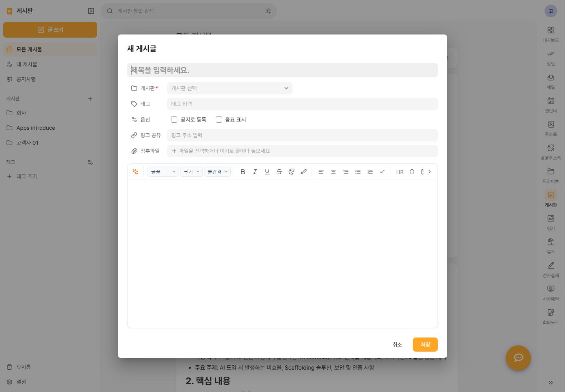This screenshot has height=392, width=565.
Task: Click the 취소 button
Action: tap(397, 345)
